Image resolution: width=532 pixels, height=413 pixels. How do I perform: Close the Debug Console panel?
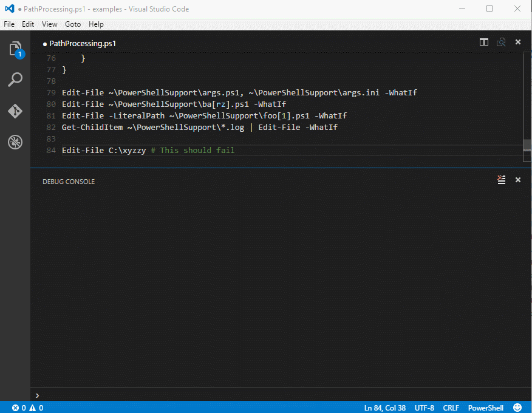518,180
